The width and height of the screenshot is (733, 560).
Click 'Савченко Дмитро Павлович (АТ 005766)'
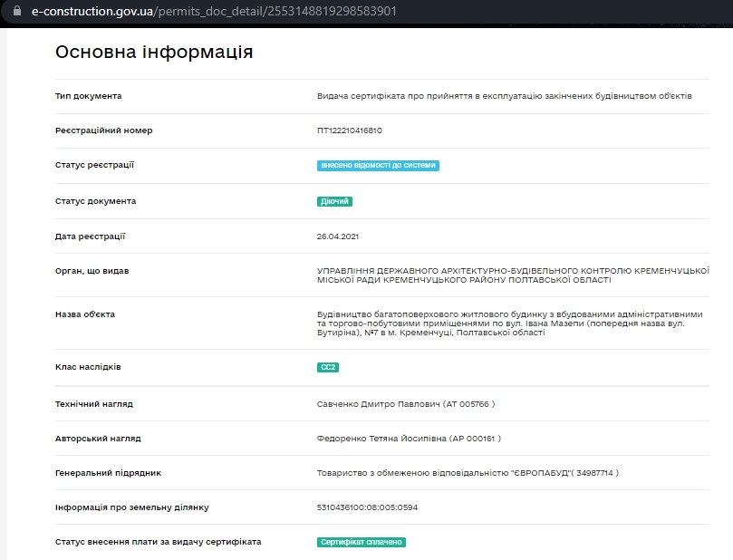(406, 404)
